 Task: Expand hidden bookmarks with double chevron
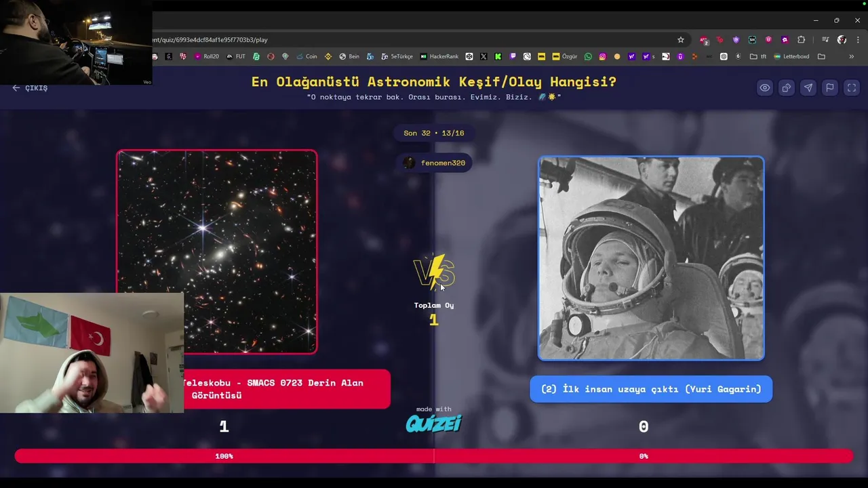[851, 56]
